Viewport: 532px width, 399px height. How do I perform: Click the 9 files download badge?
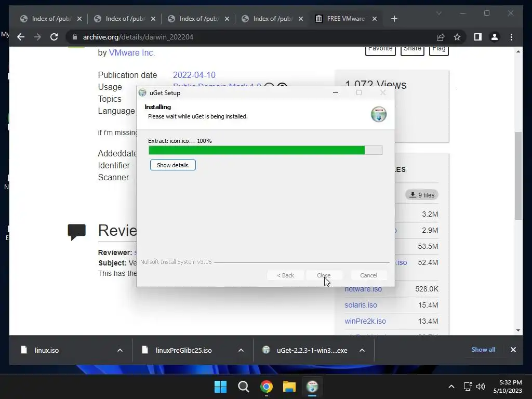tap(422, 195)
